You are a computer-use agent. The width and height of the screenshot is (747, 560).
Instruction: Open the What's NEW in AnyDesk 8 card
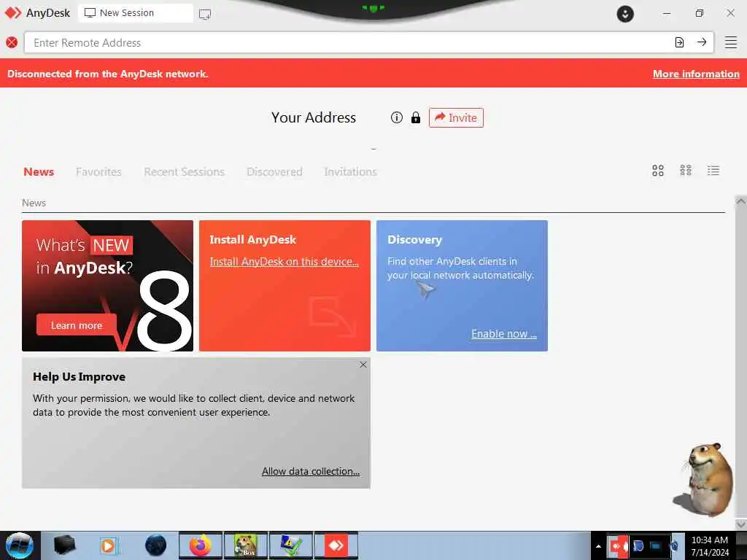(x=108, y=286)
